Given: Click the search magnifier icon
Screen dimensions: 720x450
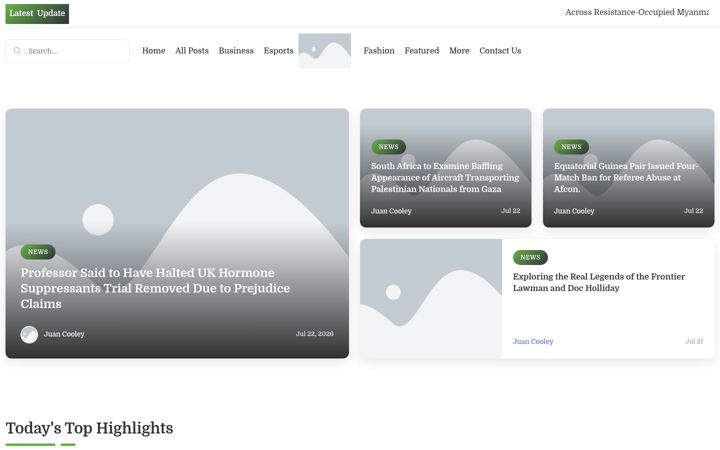Looking at the screenshot, I should [x=17, y=51].
